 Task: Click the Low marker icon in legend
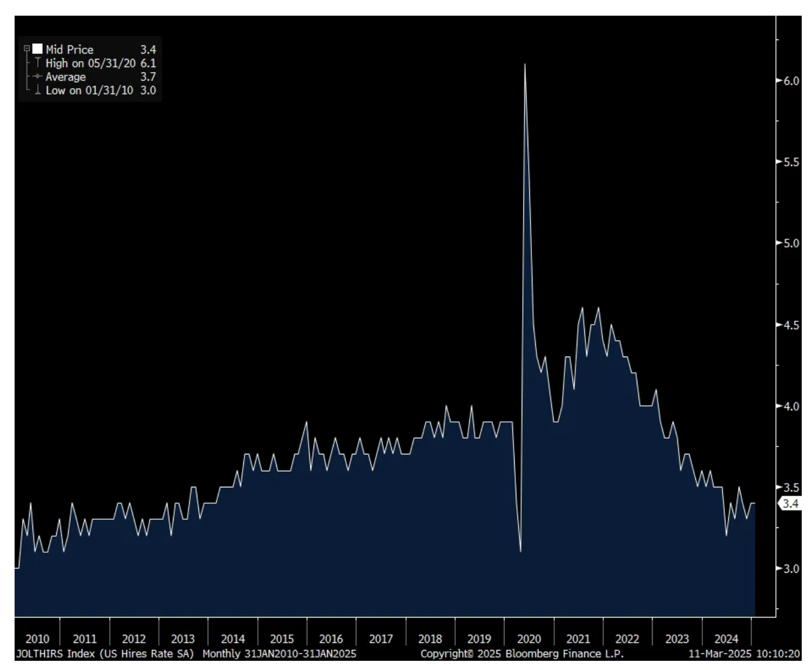click(37, 90)
